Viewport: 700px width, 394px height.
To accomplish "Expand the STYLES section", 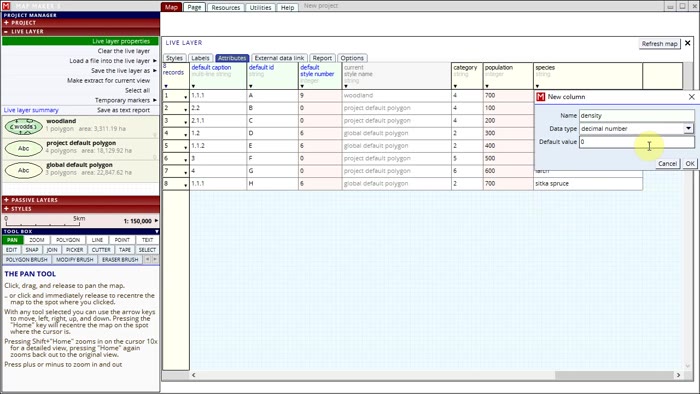I will click(x=6, y=208).
